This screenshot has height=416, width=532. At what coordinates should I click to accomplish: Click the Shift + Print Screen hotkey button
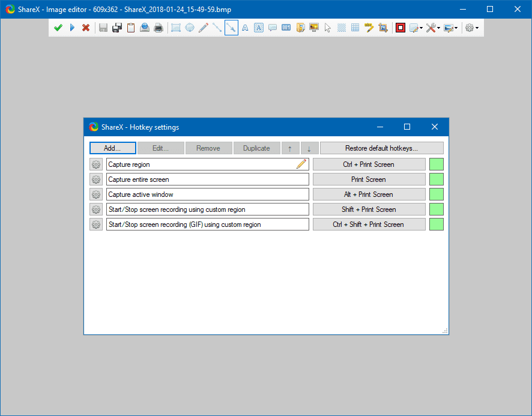click(x=369, y=209)
